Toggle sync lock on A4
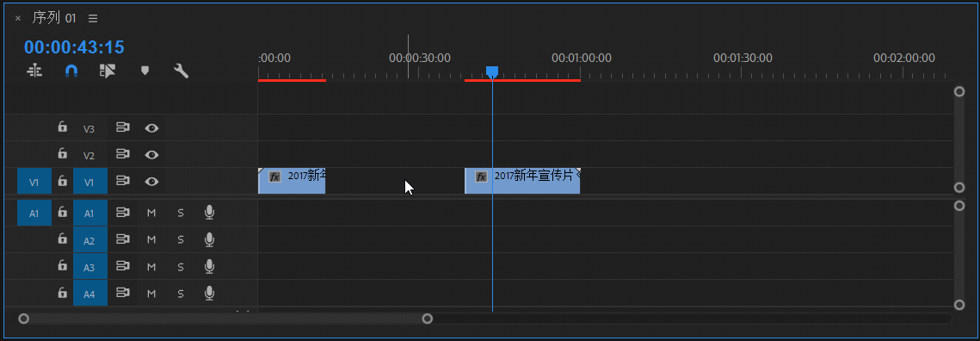980x341 pixels. click(122, 292)
